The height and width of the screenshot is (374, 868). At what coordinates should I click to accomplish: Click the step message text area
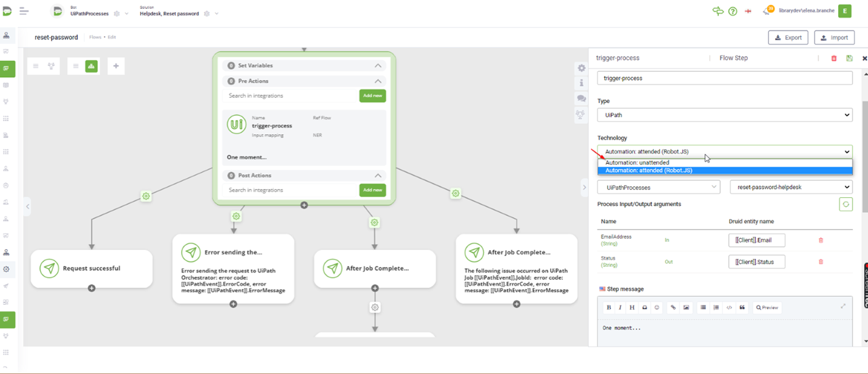click(725, 333)
